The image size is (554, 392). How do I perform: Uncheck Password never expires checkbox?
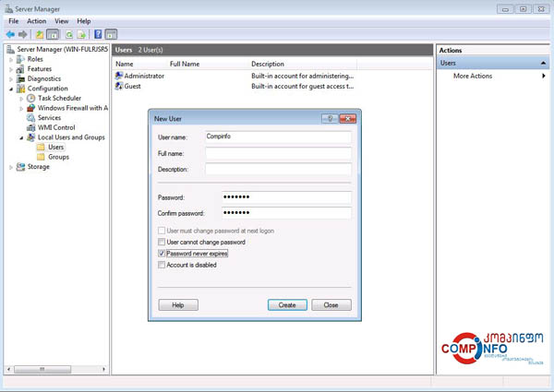point(162,254)
